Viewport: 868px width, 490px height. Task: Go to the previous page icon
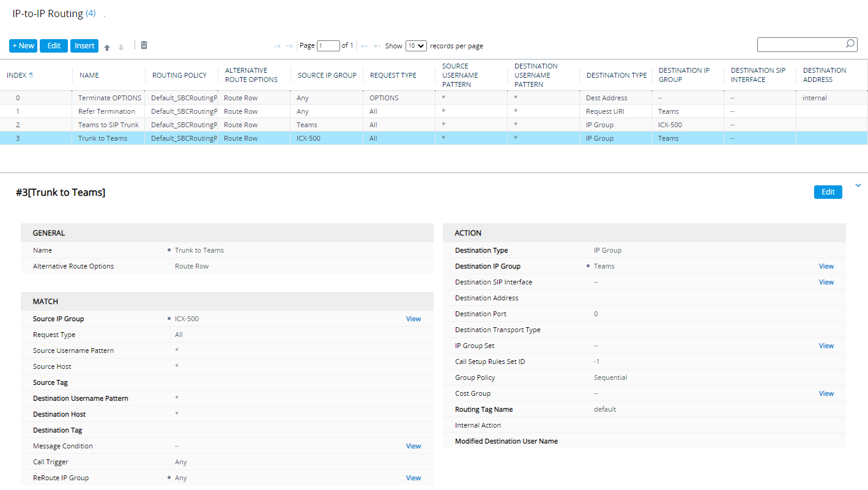(x=289, y=46)
